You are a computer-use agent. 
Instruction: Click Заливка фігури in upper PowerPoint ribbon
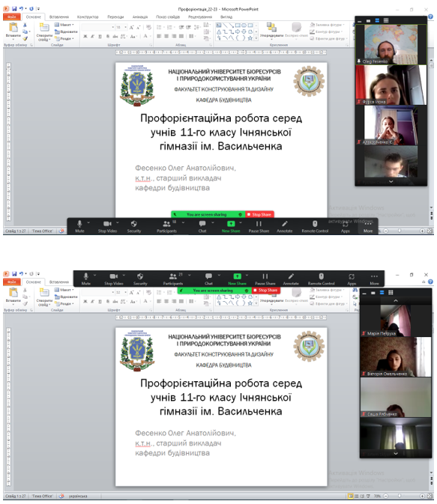click(x=327, y=25)
